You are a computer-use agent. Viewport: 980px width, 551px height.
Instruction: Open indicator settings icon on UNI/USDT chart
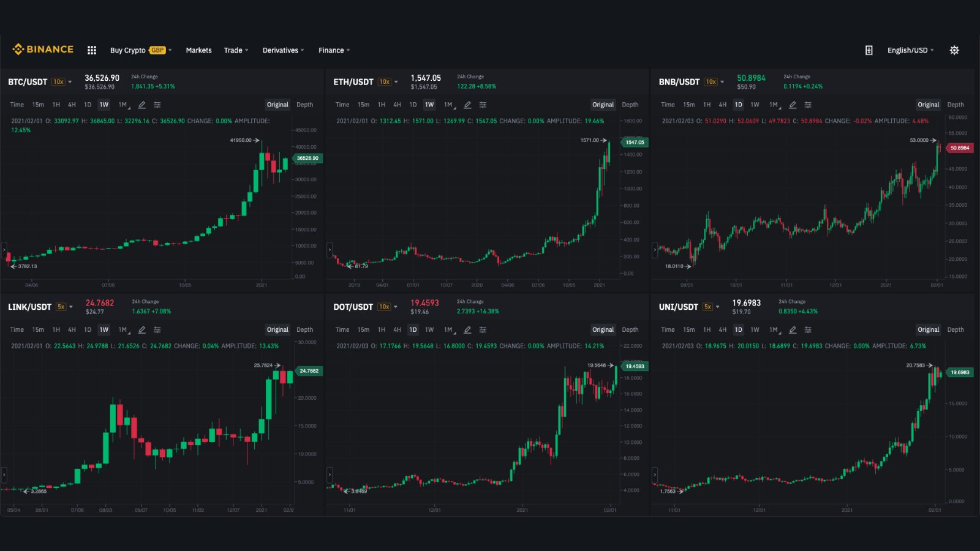[808, 329]
